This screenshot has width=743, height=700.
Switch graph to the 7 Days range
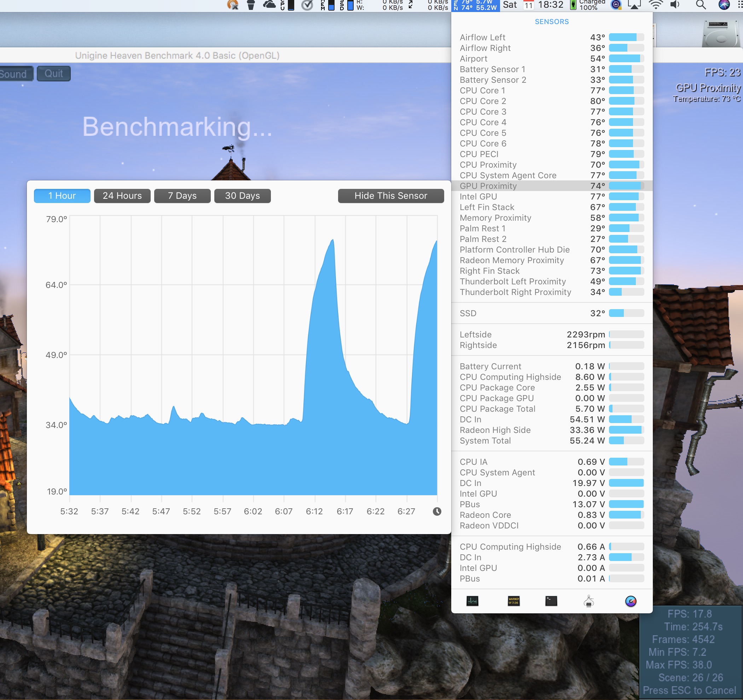point(182,196)
